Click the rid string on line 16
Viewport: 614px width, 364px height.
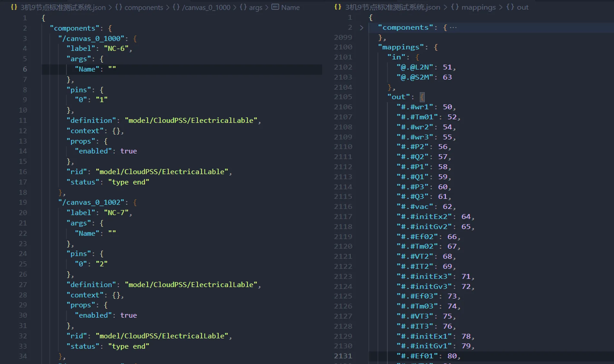click(x=162, y=172)
